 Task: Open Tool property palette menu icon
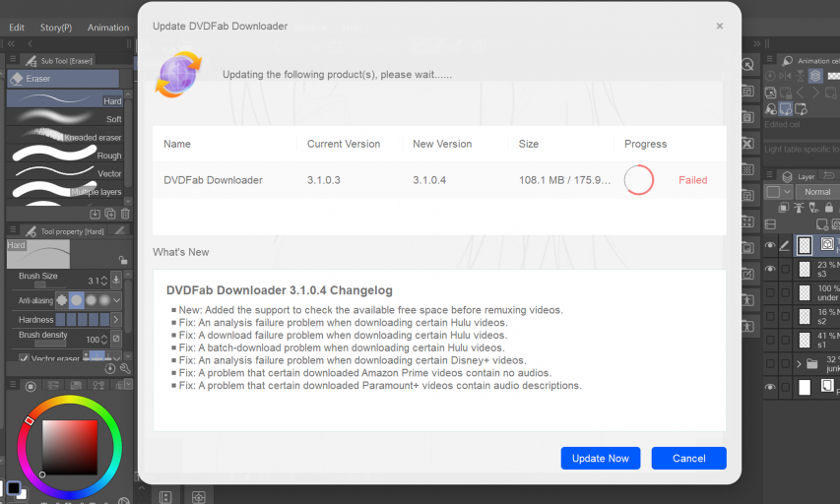pos(13,230)
